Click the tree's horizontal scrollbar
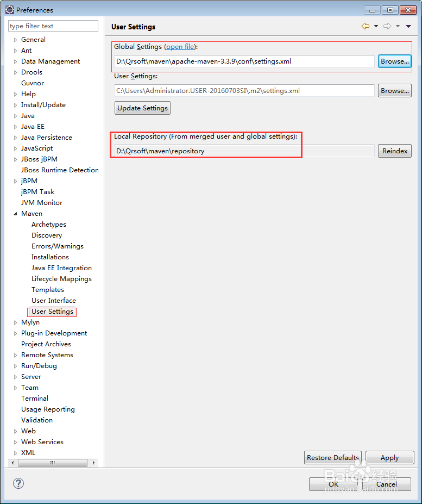This screenshot has height=504, width=422. point(53,463)
